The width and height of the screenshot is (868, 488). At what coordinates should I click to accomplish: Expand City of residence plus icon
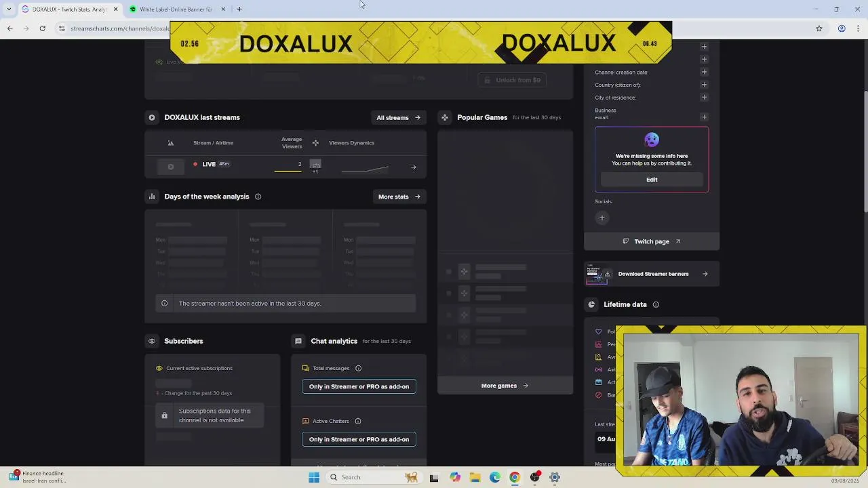pyautogui.click(x=704, y=98)
